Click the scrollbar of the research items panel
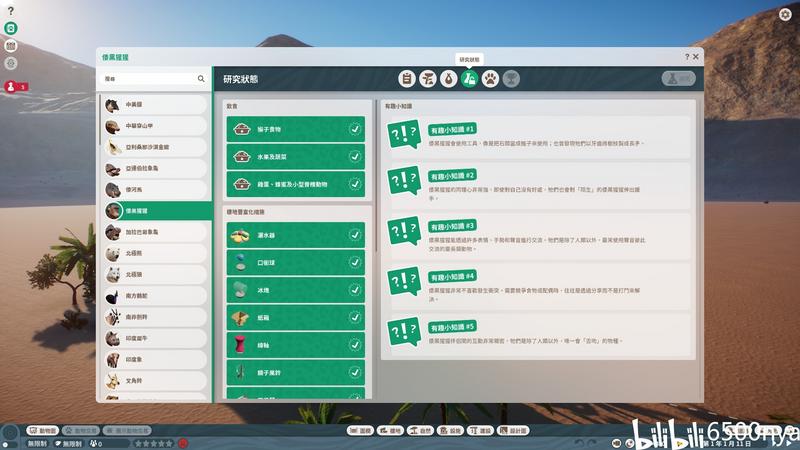Screen dimensions: 800x450 pos(377,176)
